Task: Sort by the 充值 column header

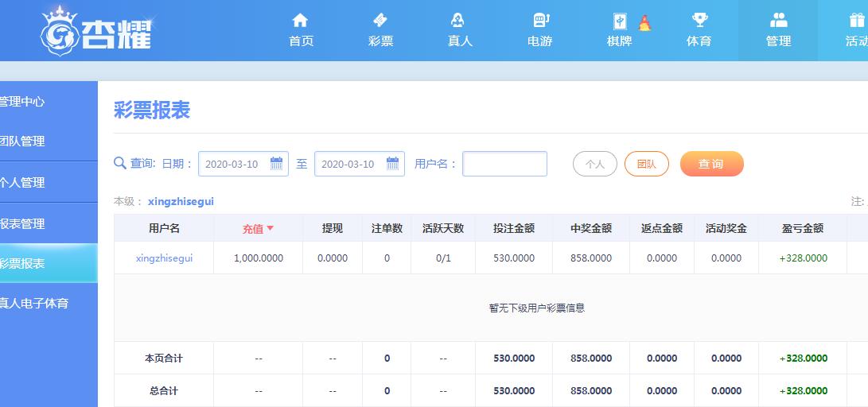Action: (258, 228)
